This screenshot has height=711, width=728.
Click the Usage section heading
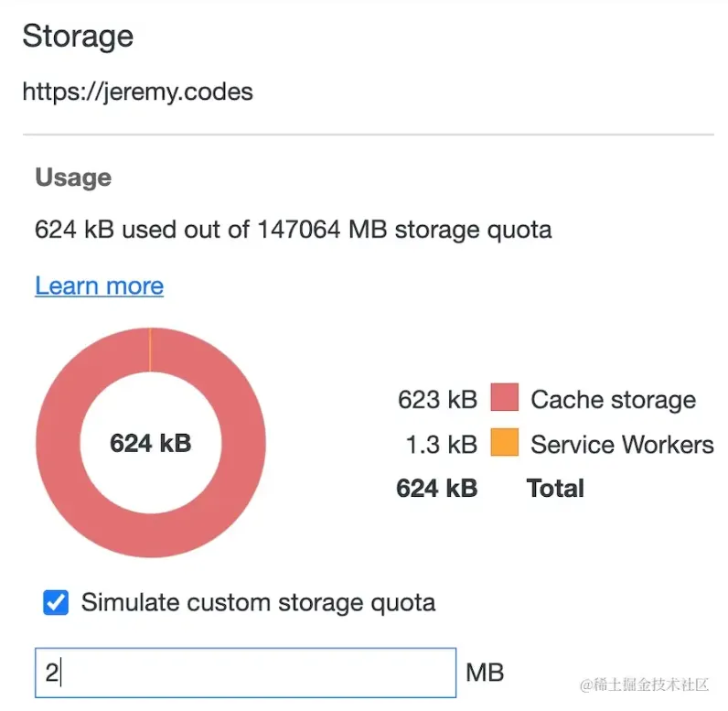(x=73, y=178)
